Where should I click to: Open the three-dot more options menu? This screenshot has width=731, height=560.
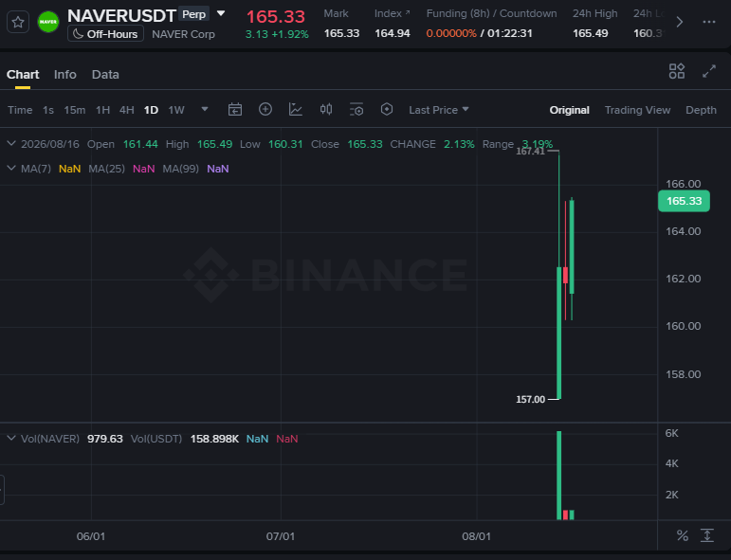click(x=708, y=22)
